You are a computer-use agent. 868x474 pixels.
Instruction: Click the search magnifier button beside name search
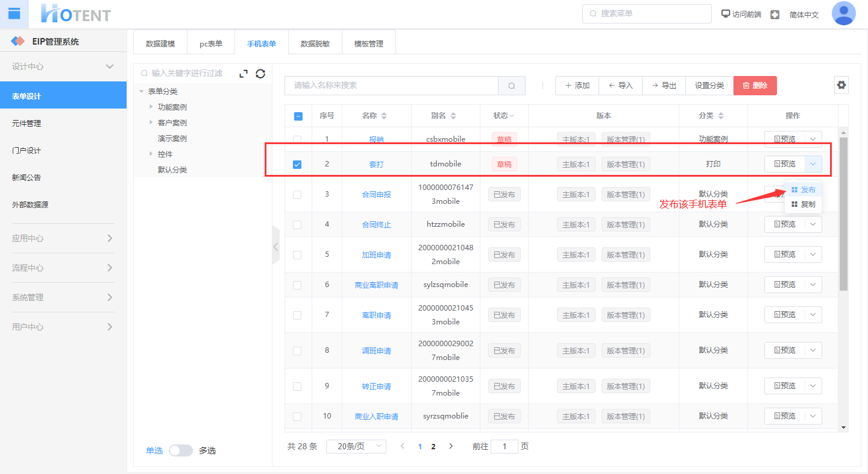tap(512, 86)
